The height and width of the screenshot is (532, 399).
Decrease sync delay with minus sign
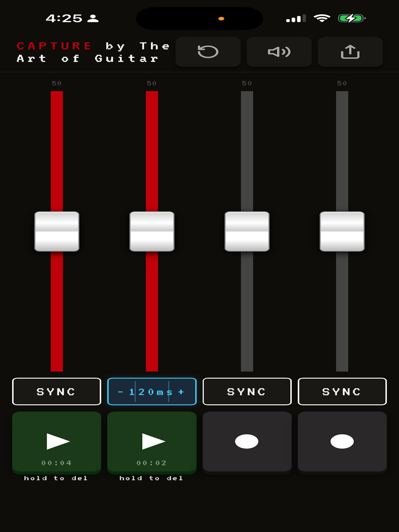tap(120, 392)
